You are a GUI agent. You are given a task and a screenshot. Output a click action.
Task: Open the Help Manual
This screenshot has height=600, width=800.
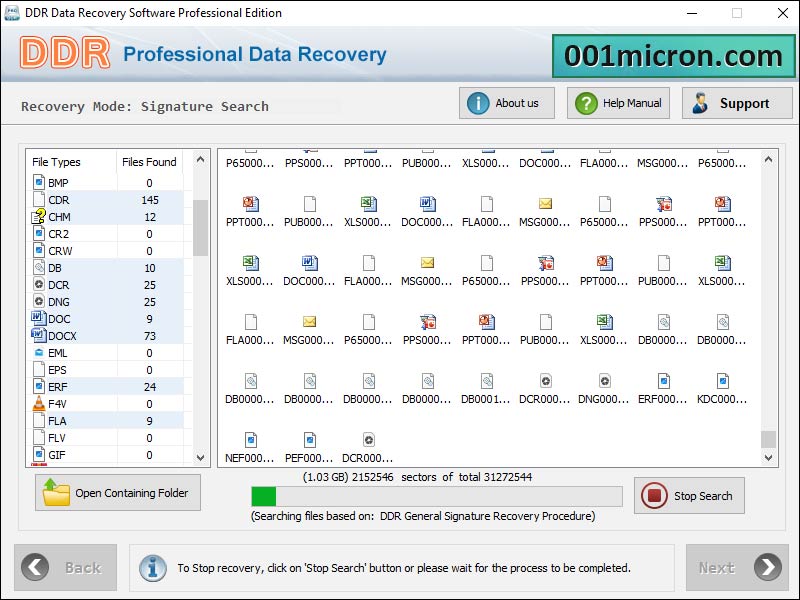[618, 103]
